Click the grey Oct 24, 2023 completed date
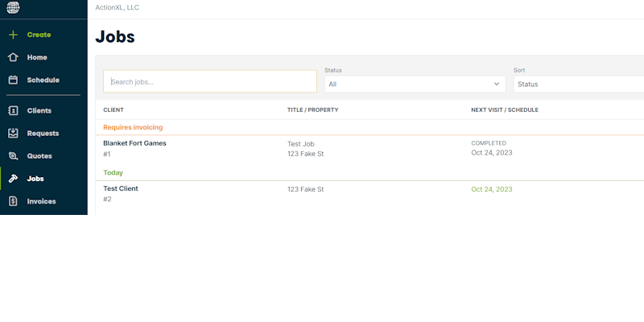Viewport: 644px width, 322px height. click(x=492, y=153)
